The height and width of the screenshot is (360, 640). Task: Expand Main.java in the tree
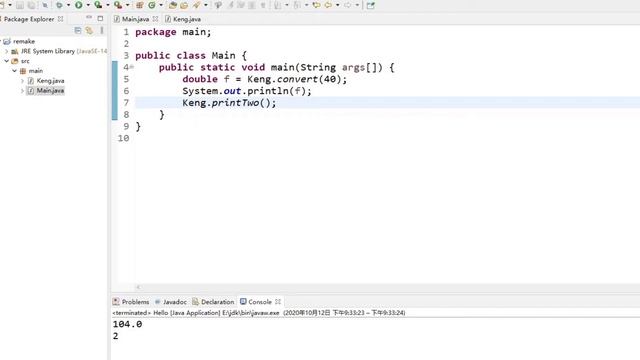22,91
